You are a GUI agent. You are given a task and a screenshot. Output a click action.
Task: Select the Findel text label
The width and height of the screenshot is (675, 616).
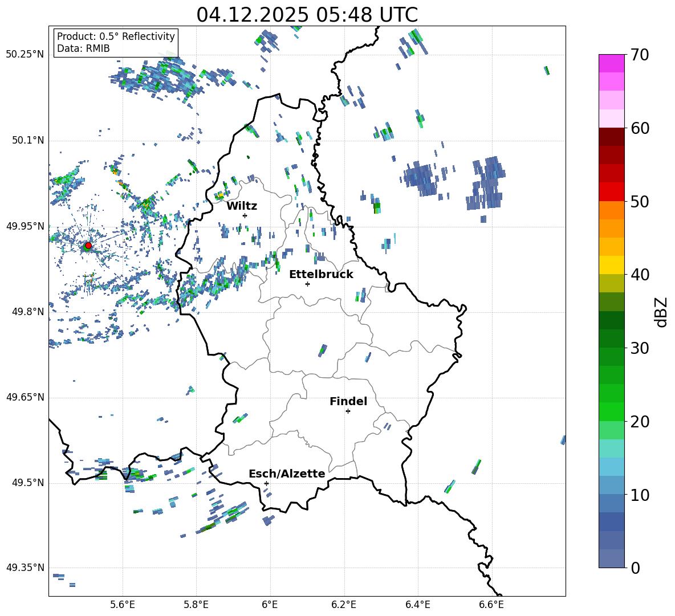tap(348, 401)
